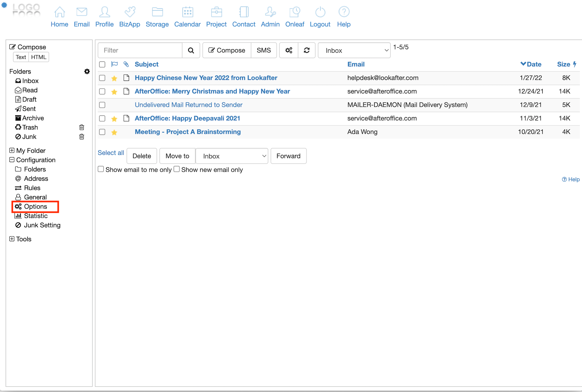Open the Options configuration item
The width and height of the screenshot is (582, 392).
(35, 207)
